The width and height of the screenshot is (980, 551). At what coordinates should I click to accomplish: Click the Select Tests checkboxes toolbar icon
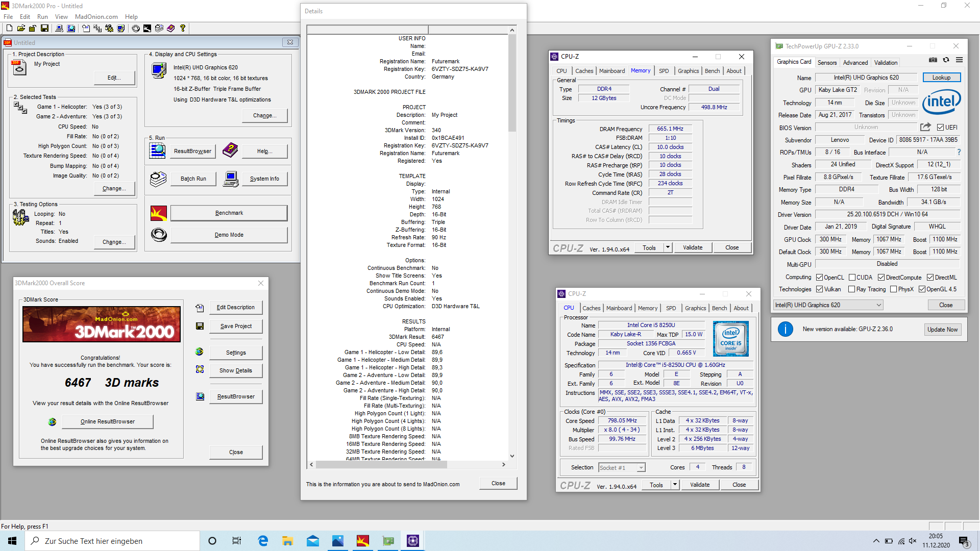click(97, 28)
